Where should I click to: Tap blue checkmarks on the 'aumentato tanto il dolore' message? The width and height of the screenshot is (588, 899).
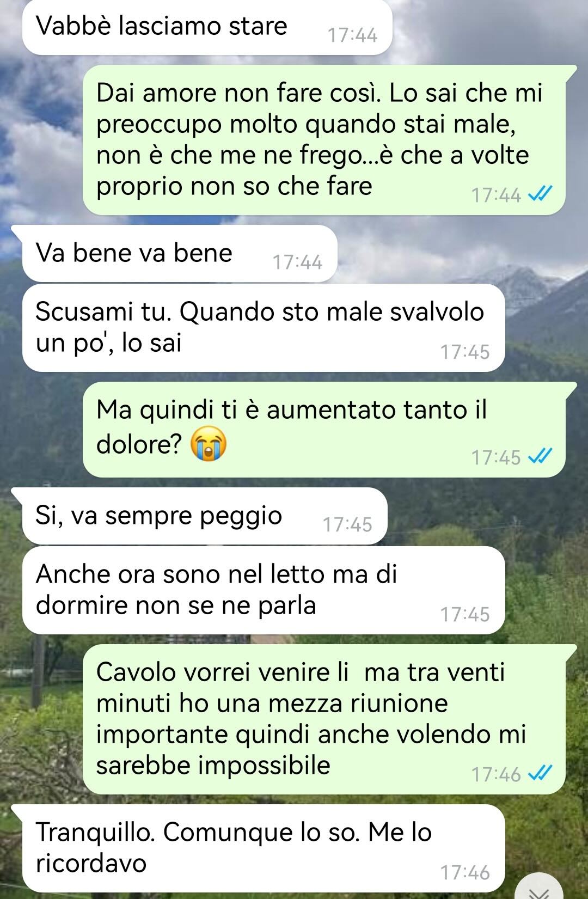pos(541,456)
